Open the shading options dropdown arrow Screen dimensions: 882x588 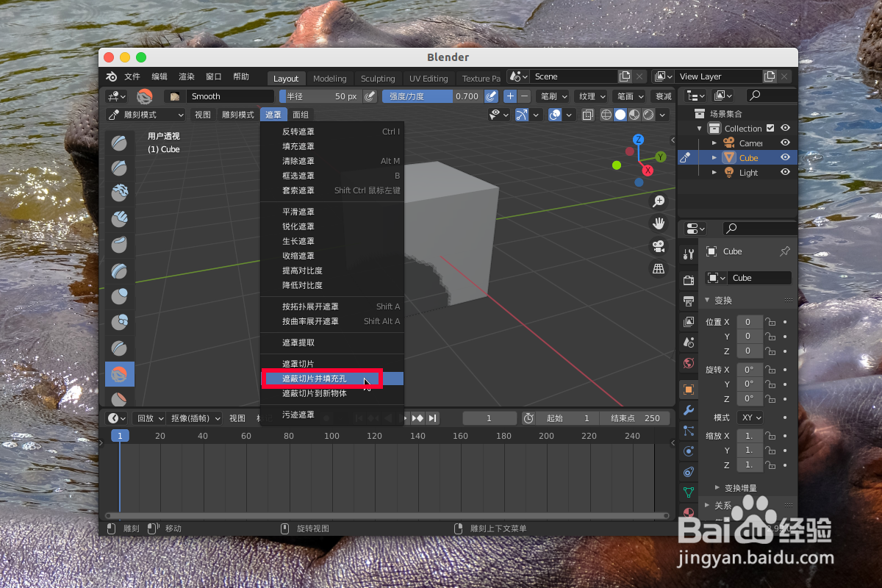pyautogui.click(x=663, y=115)
